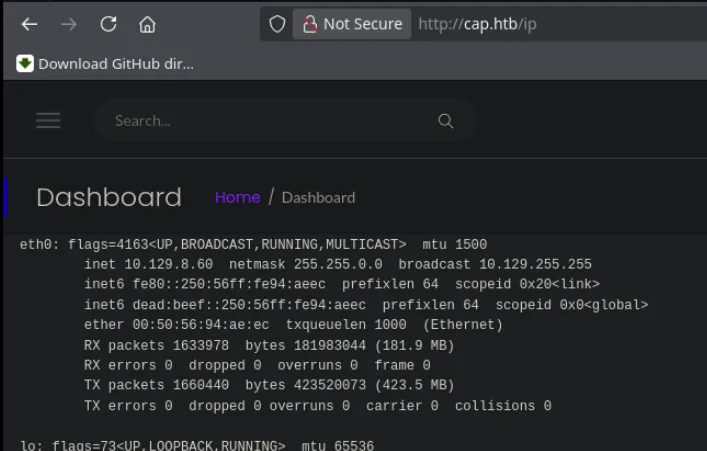Open the Not Secure connection info

[352, 24]
